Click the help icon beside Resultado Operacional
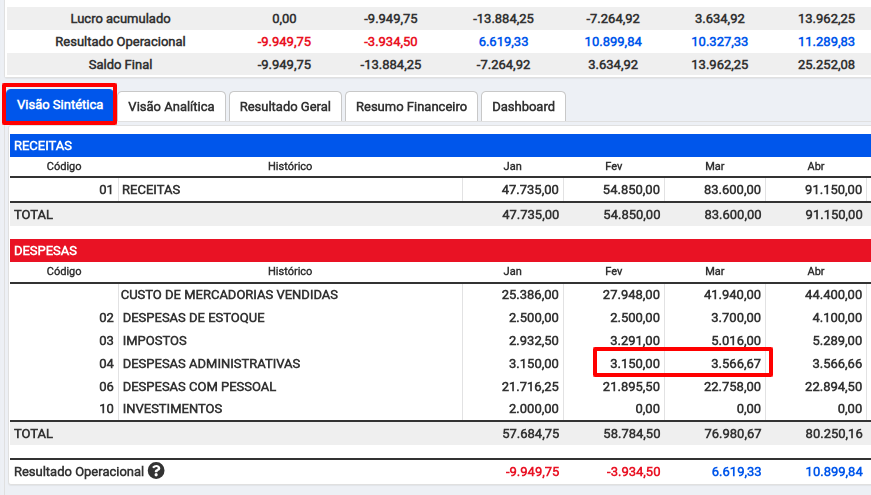The image size is (871, 495). 156,472
